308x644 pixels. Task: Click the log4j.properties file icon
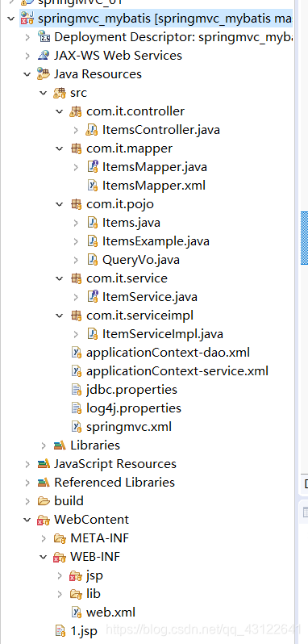pos(77,408)
